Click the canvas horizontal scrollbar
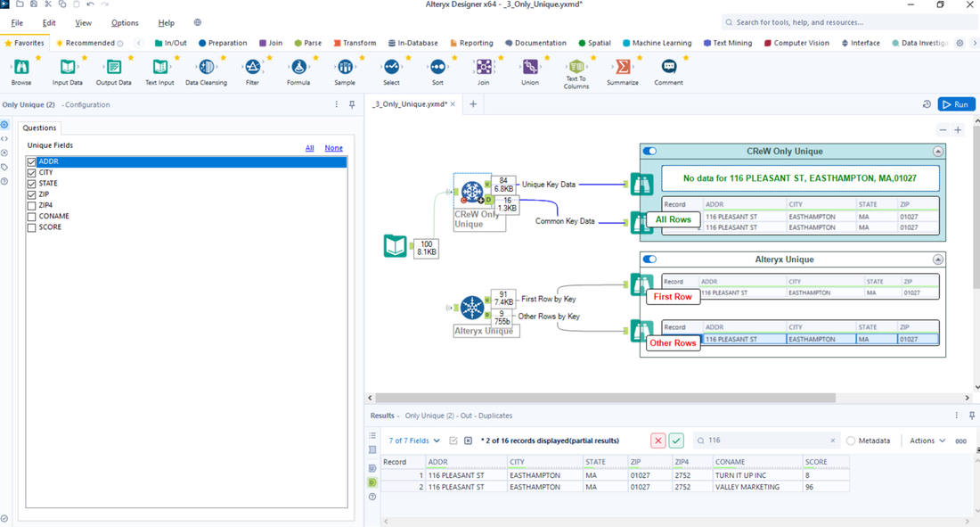Viewport: 980px width, 527px height. click(605, 398)
